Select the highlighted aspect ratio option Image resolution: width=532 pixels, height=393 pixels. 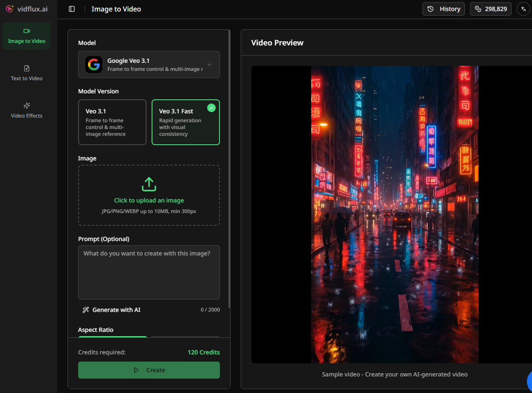click(112, 337)
